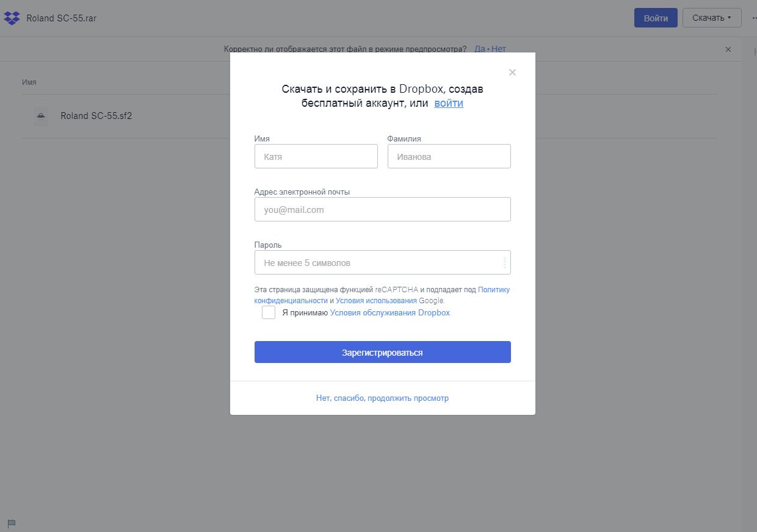Viewport: 757px width, 532px height.
Task: Click the flag icon at bottom left
Action: [x=12, y=523]
